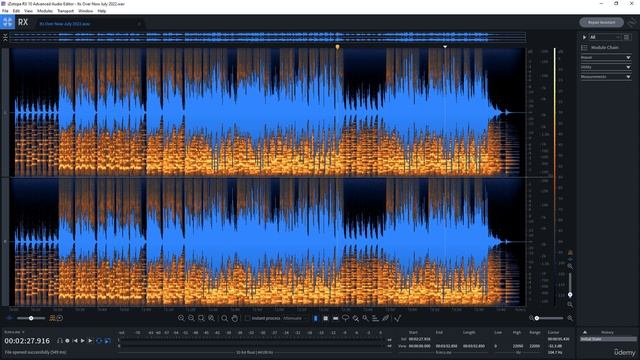640x360 pixels.
Task: Click the vertical zoom in magnifier icon
Action: 570,266
